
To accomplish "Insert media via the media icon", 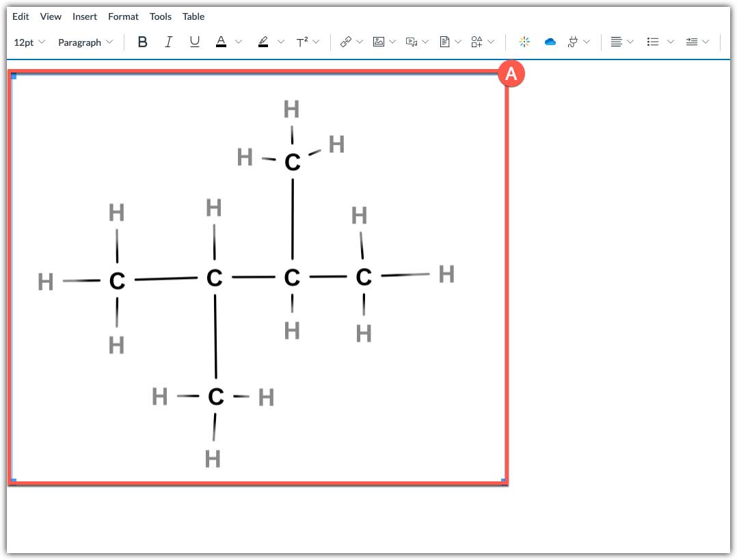I will [x=411, y=42].
